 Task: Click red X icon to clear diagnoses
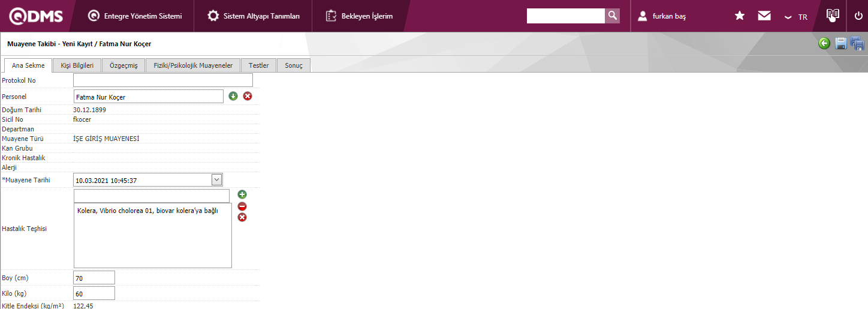tap(242, 217)
